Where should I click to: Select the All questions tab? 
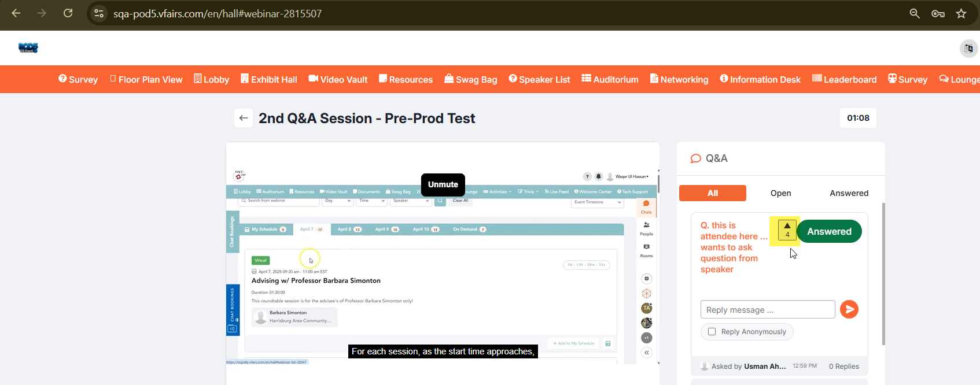pos(713,193)
